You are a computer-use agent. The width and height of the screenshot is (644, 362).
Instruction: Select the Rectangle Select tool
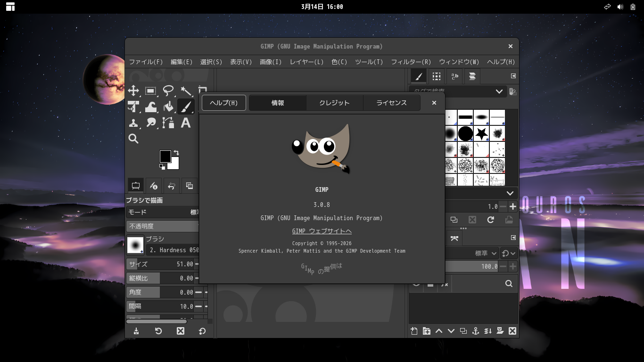[x=151, y=91]
